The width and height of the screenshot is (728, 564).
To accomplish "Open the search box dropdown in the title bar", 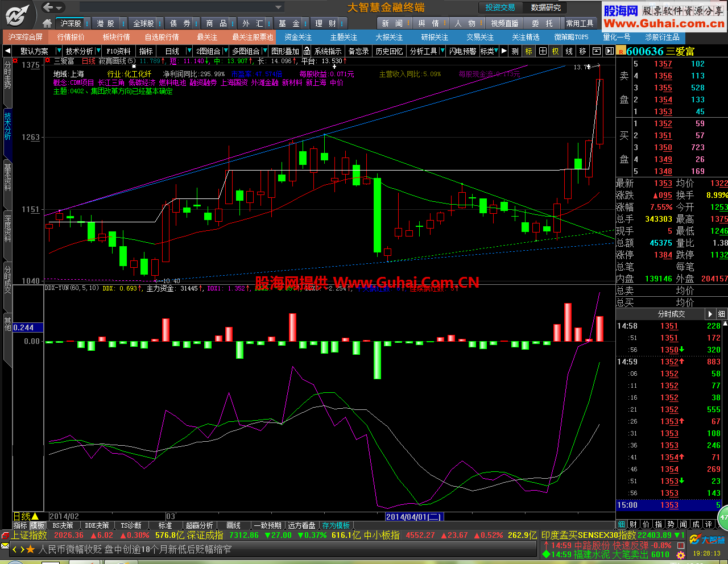I will [x=279, y=7].
